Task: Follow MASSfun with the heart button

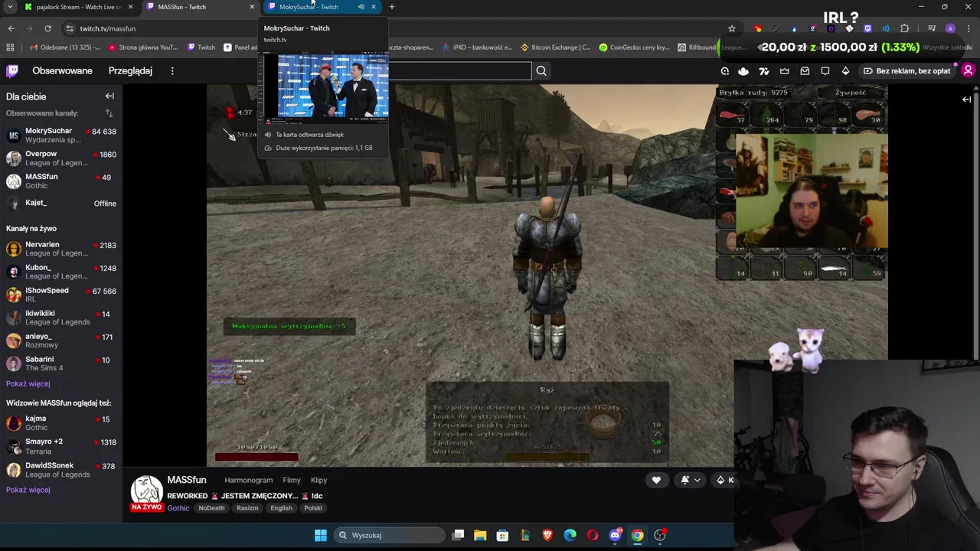Action: click(x=656, y=480)
